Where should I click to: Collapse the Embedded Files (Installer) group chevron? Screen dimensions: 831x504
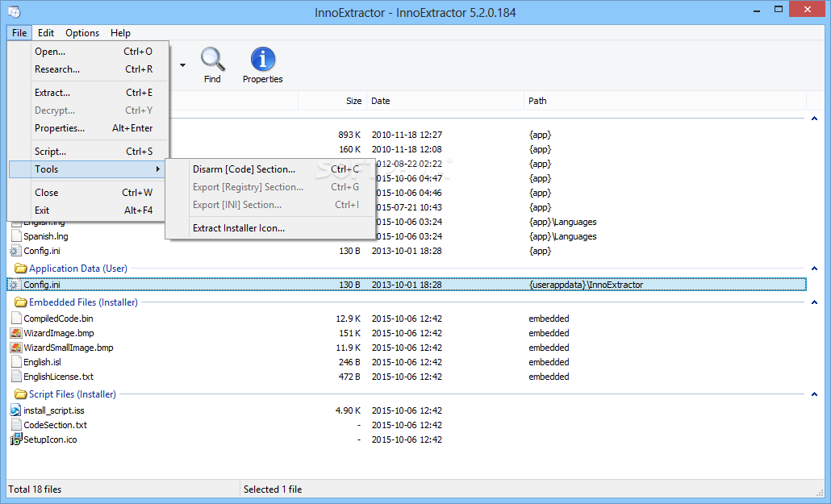click(814, 302)
